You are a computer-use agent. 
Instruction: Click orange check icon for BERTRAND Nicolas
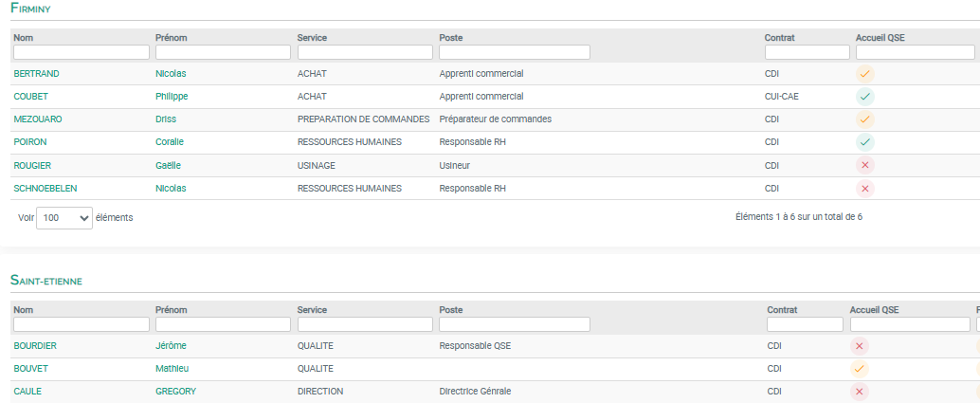(865, 74)
